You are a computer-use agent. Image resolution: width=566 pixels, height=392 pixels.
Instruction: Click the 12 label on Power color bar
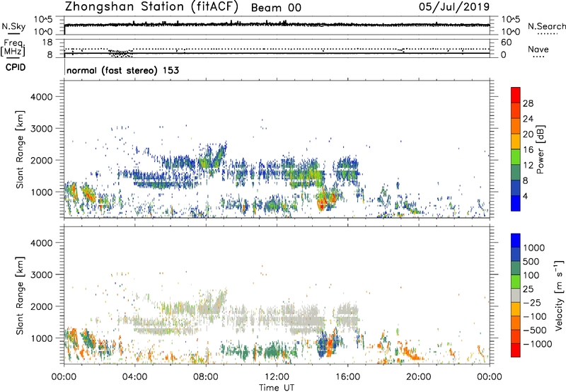pyautogui.click(x=528, y=166)
